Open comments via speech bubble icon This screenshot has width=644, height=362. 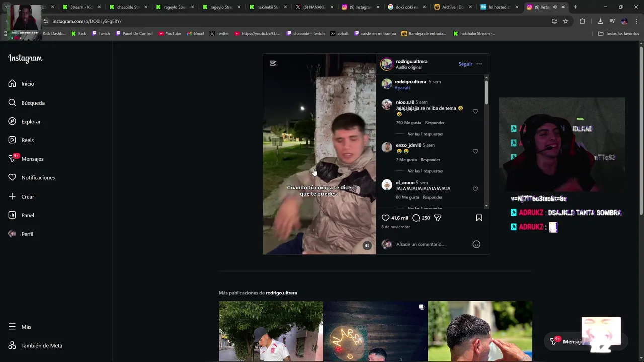point(416,218)
